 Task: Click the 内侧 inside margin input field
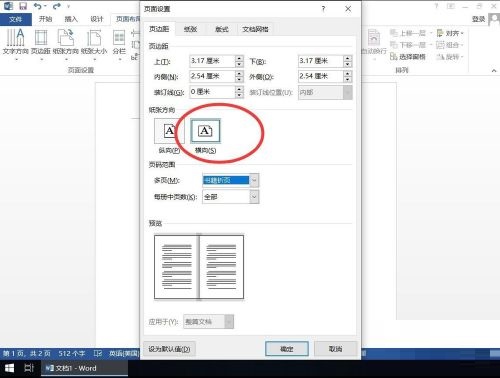[212, 76]
